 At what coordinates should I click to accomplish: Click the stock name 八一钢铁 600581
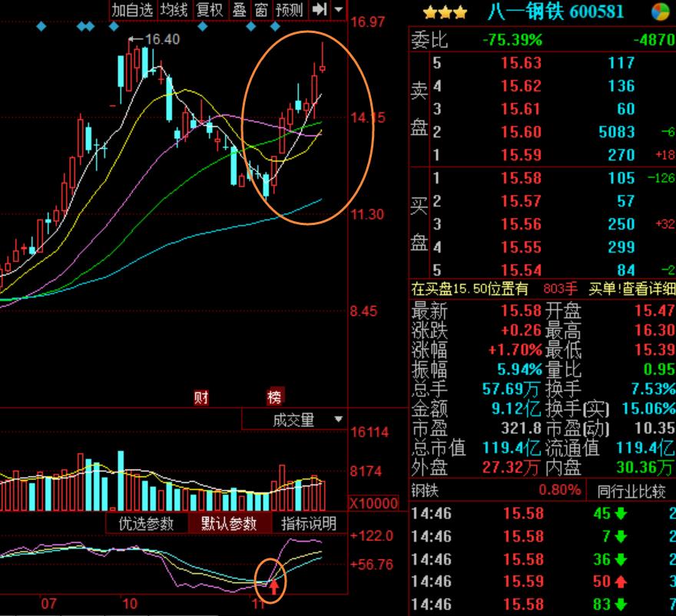point(555,12)
